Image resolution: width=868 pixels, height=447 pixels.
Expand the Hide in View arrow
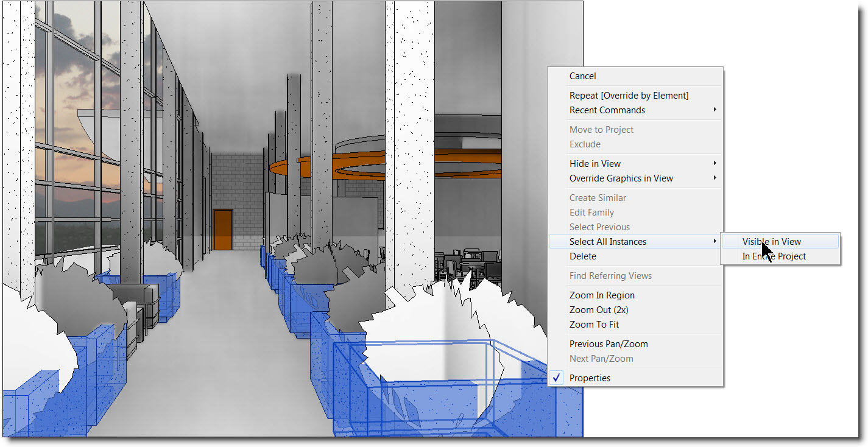715,164
